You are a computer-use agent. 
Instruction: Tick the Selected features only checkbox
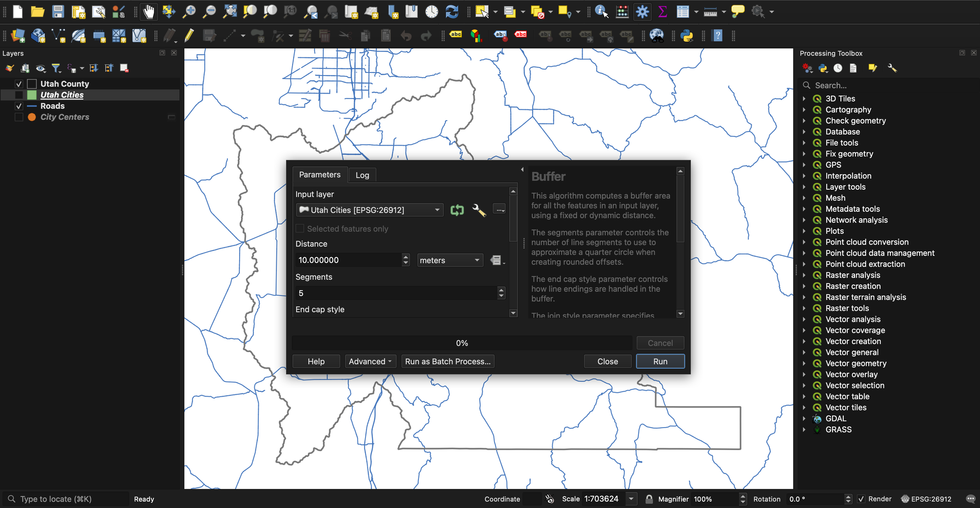tap(300, 229)
